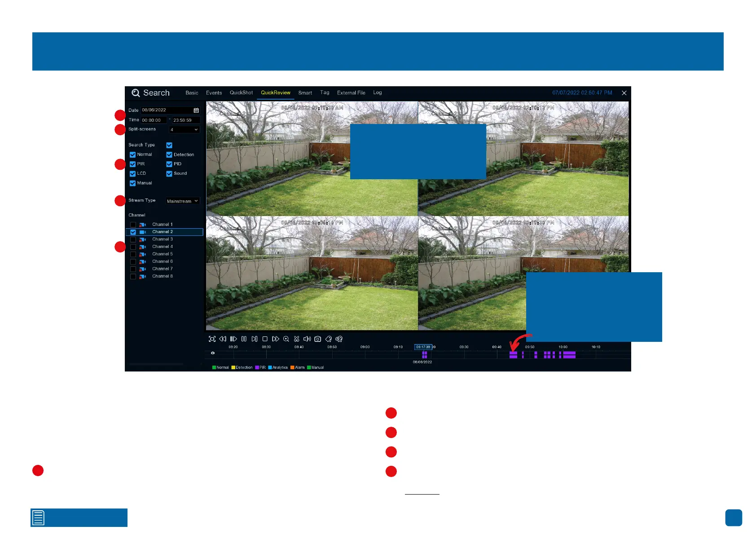The width and height of the screenshot is (756, 535).
Task: Toggle the timeline eye visibility icon
Action: point(213,353)
